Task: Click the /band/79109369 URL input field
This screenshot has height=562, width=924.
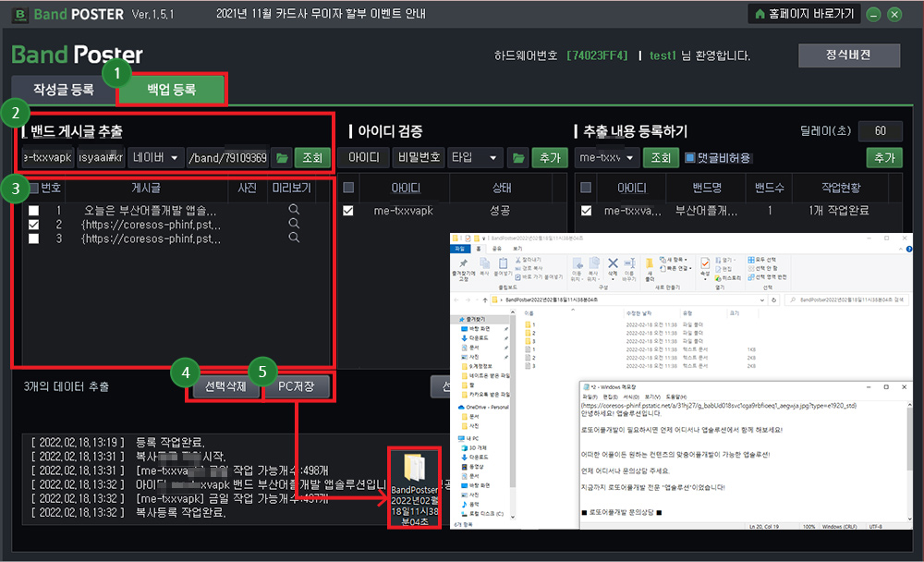Action: pos(227,158)
